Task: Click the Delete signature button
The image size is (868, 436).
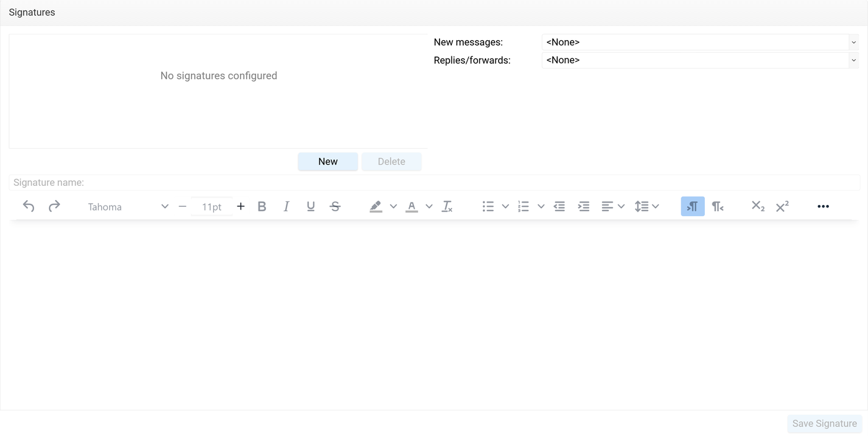Action: point(392,162)
